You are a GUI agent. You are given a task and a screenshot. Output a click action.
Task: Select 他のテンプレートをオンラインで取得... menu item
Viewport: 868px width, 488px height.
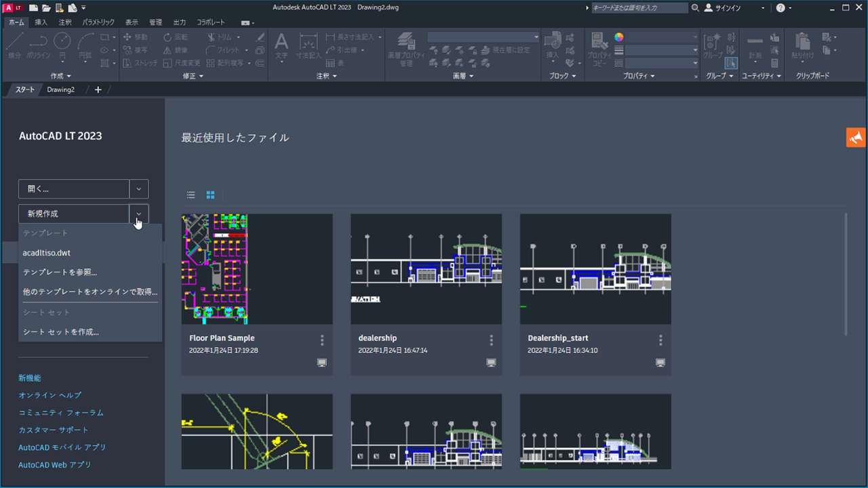click(x=90, y=291)
